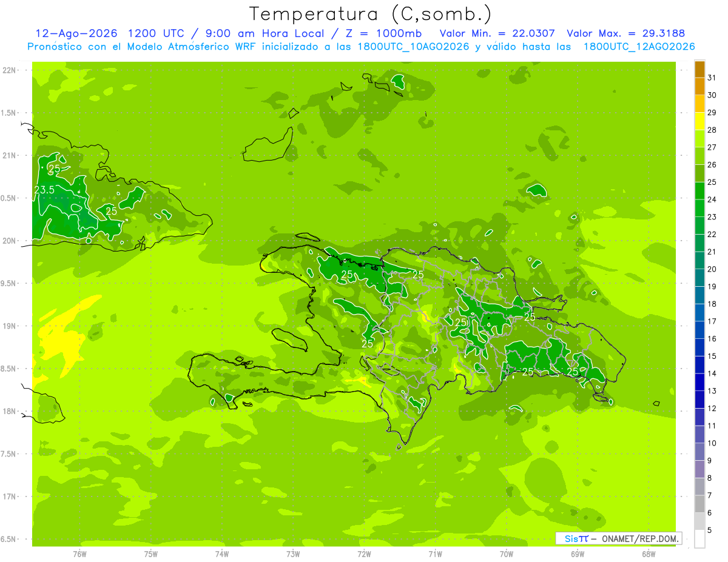Image resolution: width=728 pixels, height=562 pixels.
Task: Click the '15' value on the color scale
Action: (712, 356)
